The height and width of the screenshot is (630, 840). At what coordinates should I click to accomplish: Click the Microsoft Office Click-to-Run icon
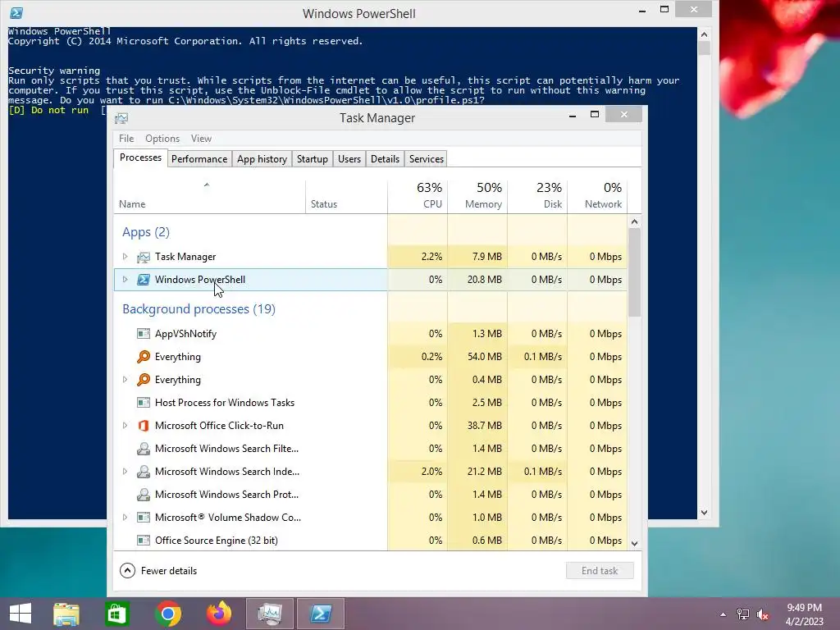pos(143,426)
